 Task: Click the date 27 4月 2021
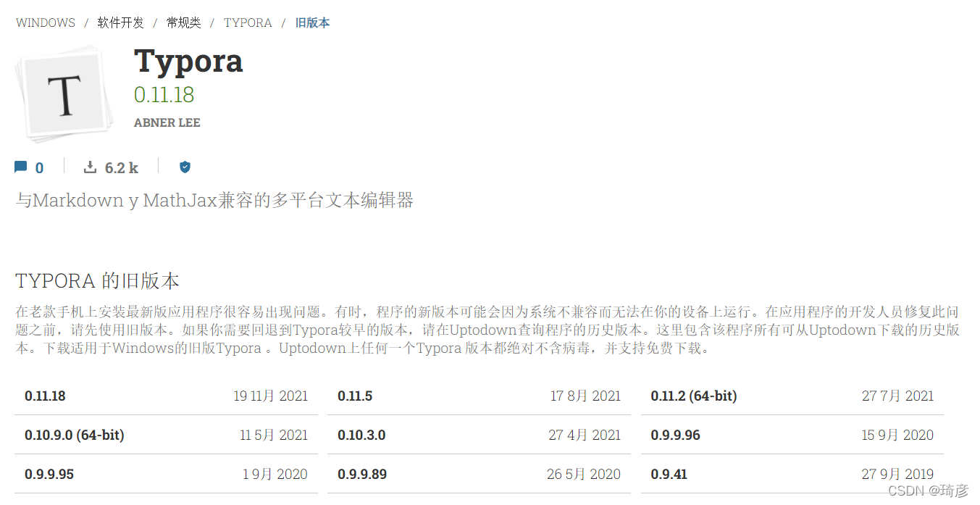(x=585, y=435)
